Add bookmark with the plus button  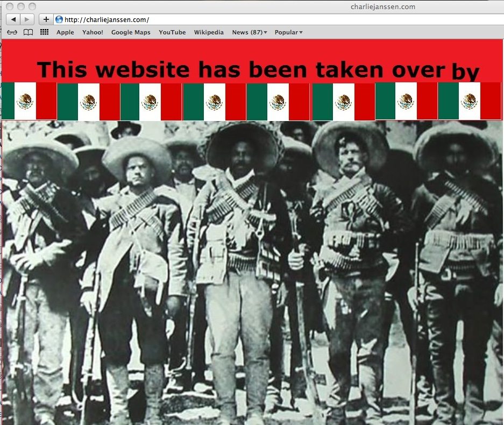point(46,19)
